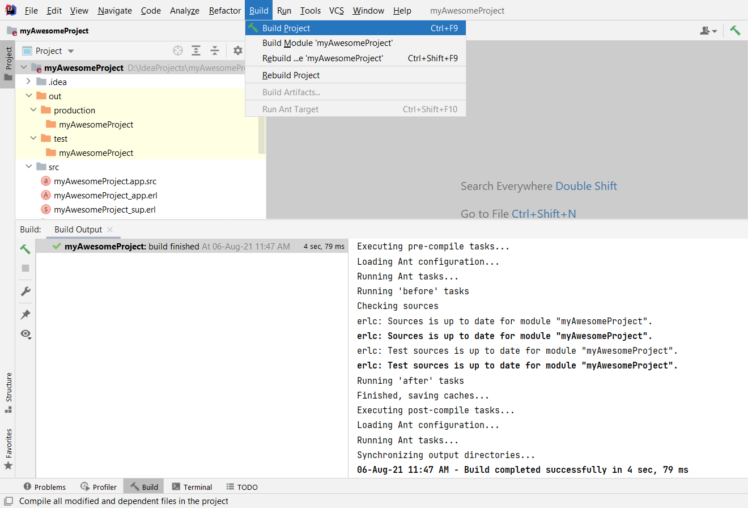Toggle the pin tab icon in the Build panel
Screen dimensions: 748x508
25,313
